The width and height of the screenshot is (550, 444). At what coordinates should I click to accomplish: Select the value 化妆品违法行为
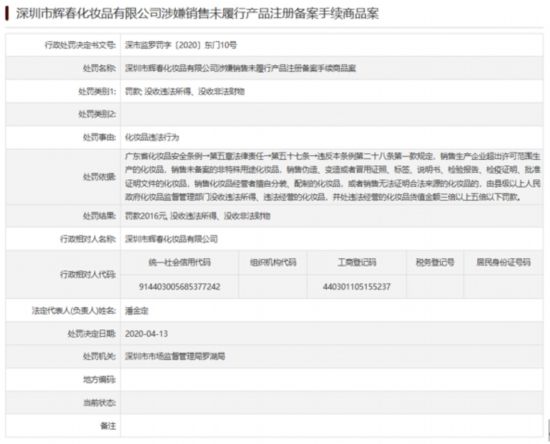152,137
